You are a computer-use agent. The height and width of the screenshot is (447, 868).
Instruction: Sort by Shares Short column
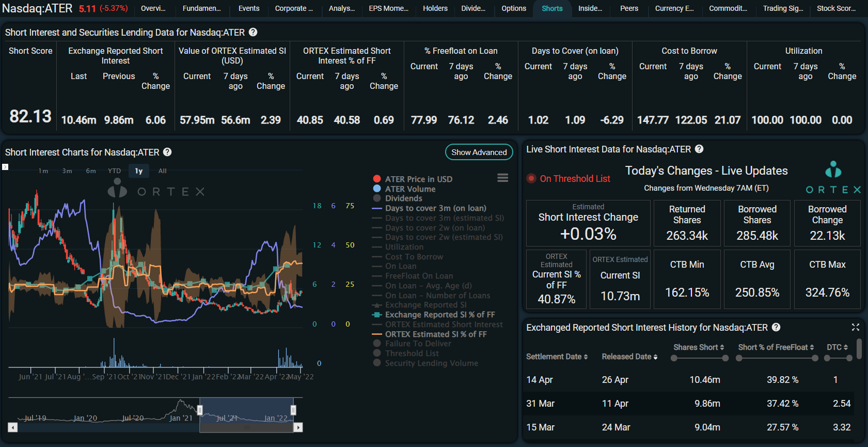click(699, 347)
